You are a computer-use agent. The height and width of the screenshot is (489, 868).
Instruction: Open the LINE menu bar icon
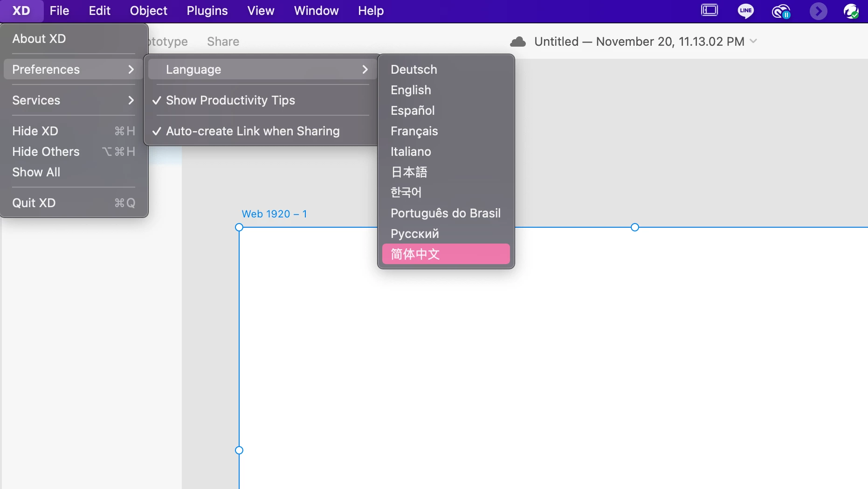746,11
